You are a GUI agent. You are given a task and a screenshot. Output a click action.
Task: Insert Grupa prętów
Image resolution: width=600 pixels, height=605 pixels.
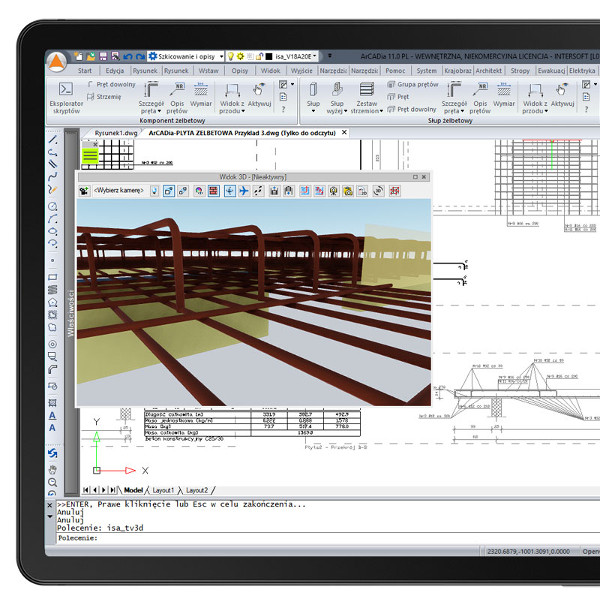[x=413, y=84]
